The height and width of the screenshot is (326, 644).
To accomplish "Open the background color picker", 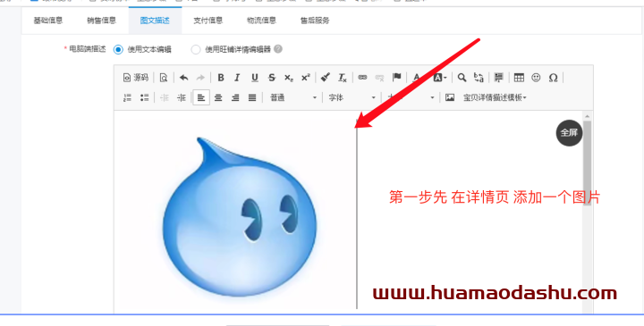I will [440, 78].
